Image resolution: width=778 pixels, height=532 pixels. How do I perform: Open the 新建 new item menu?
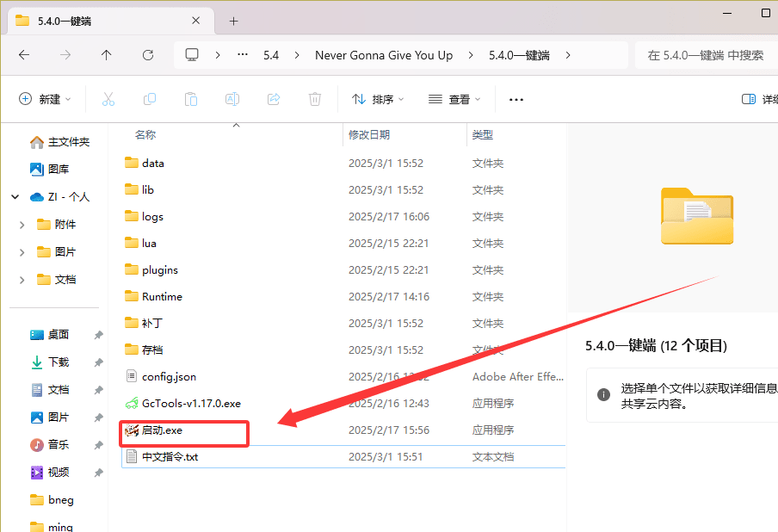[46, 99]
